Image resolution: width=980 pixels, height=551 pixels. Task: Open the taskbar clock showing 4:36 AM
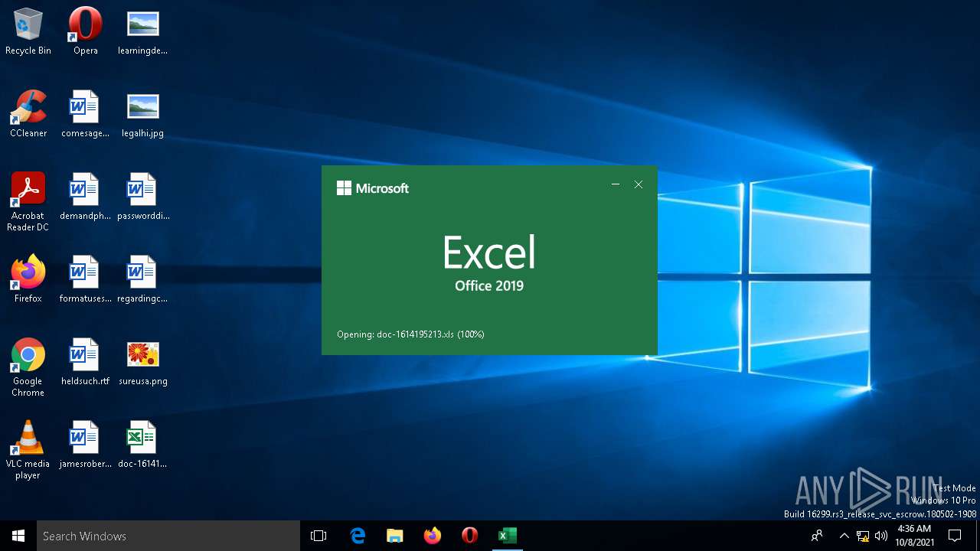tap(914, 536)
